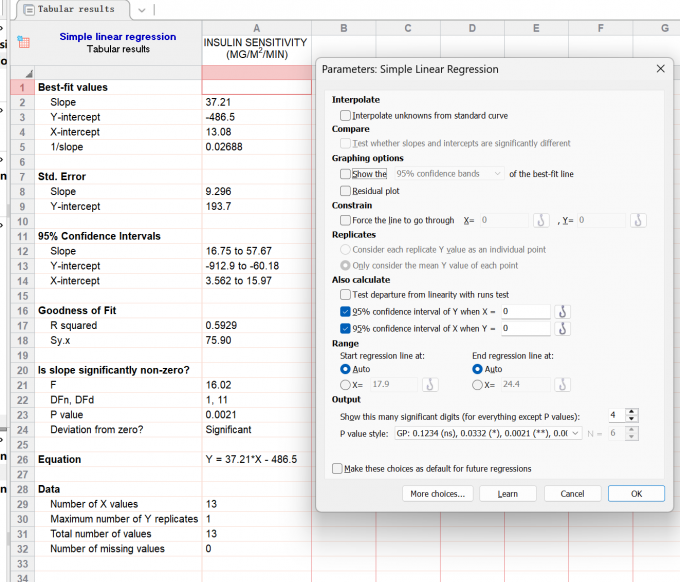This screenshot has width=680, height=582.
Task: Click the Simple linear regression title link
Action: point(118,36)
